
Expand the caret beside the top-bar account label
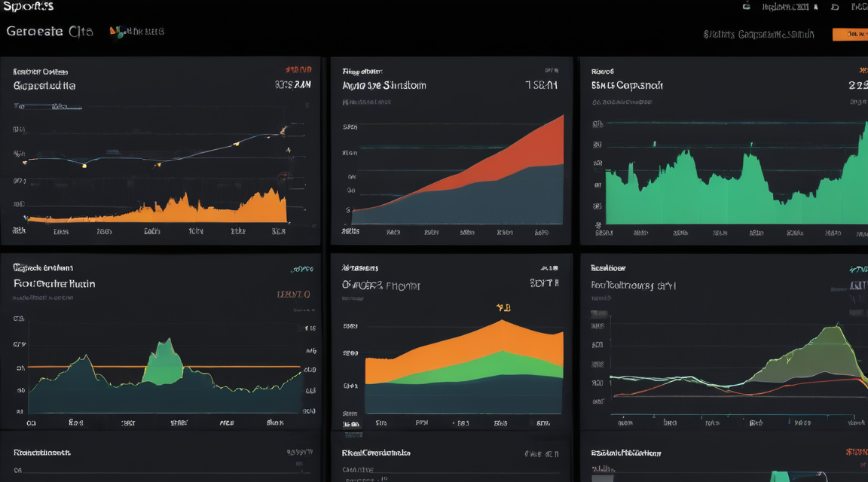coord(816,8)
